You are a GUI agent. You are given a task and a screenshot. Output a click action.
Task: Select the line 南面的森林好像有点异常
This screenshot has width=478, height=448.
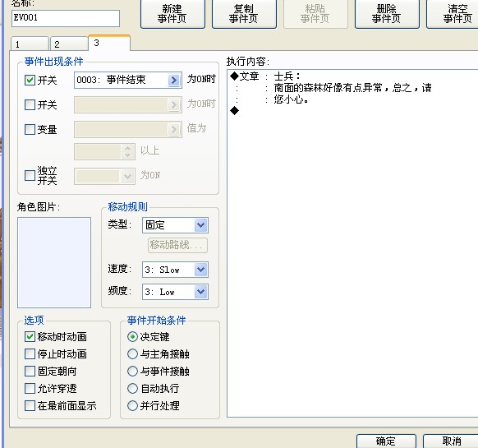352,88
